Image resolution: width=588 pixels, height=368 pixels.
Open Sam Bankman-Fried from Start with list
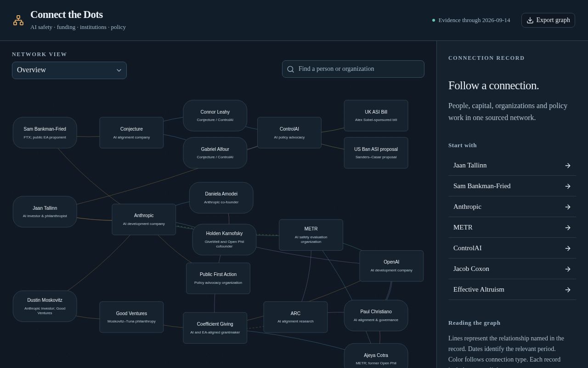pos(512,186)
